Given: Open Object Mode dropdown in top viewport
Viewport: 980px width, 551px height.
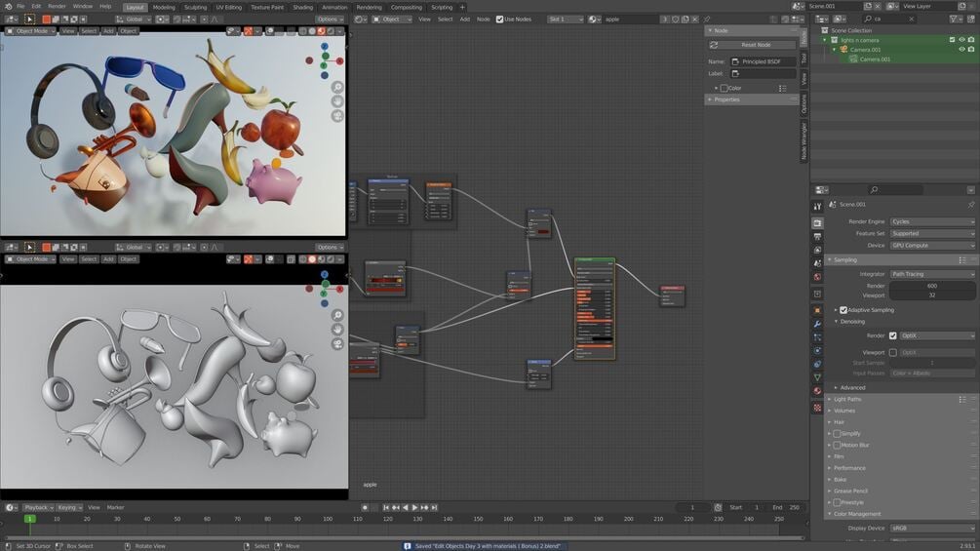Looking at the screenshot, I should pos(30,30).
